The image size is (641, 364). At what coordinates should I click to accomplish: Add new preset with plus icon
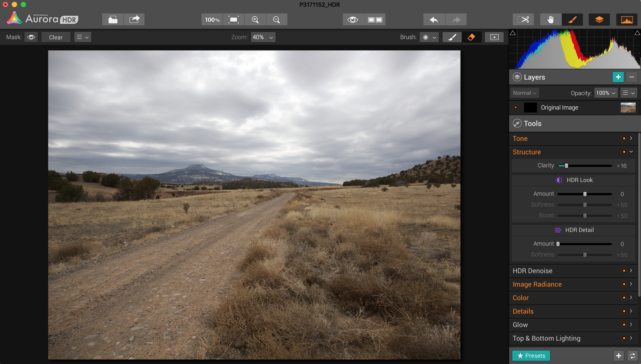(618, 356)
